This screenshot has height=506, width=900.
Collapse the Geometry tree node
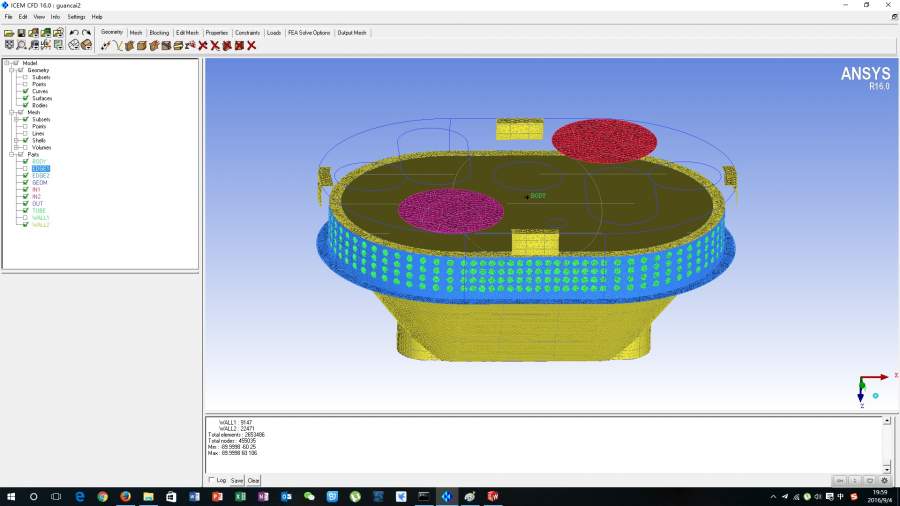pyautogui.click(x=11, y=70)
